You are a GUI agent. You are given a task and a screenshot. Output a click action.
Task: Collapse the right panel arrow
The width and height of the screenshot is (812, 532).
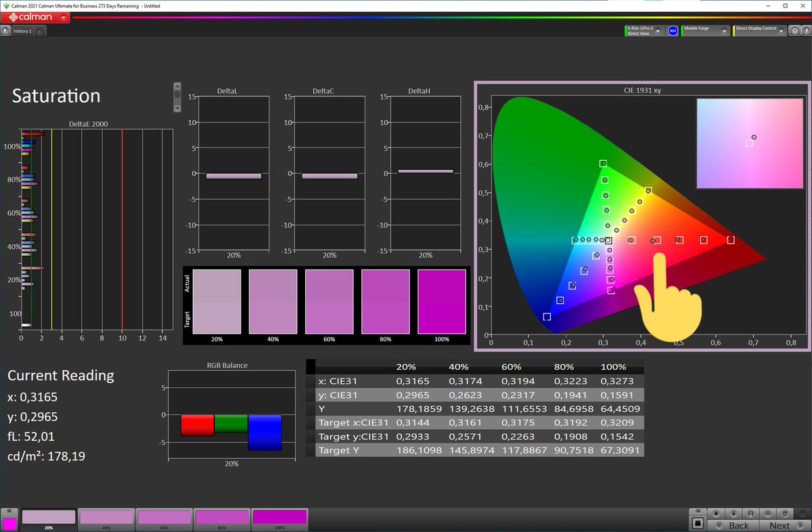(x=807, y=30)
